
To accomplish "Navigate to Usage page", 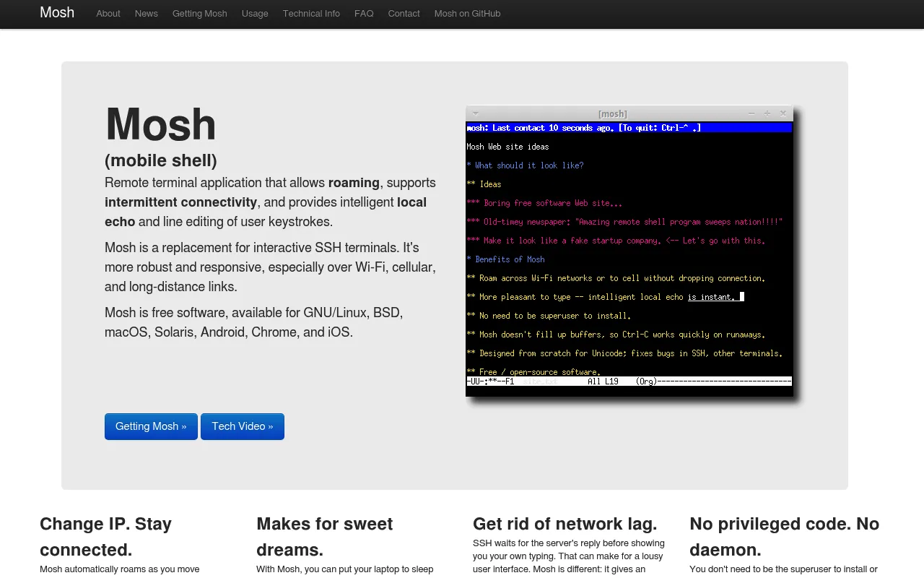I will pyautogui.click(x=255, y=14).
